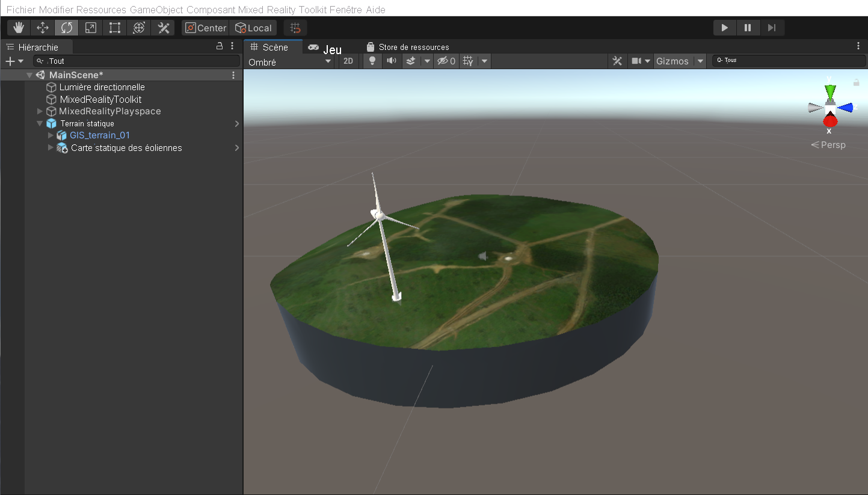
Task: Click the Step frame button
Action: coord(772,28)
